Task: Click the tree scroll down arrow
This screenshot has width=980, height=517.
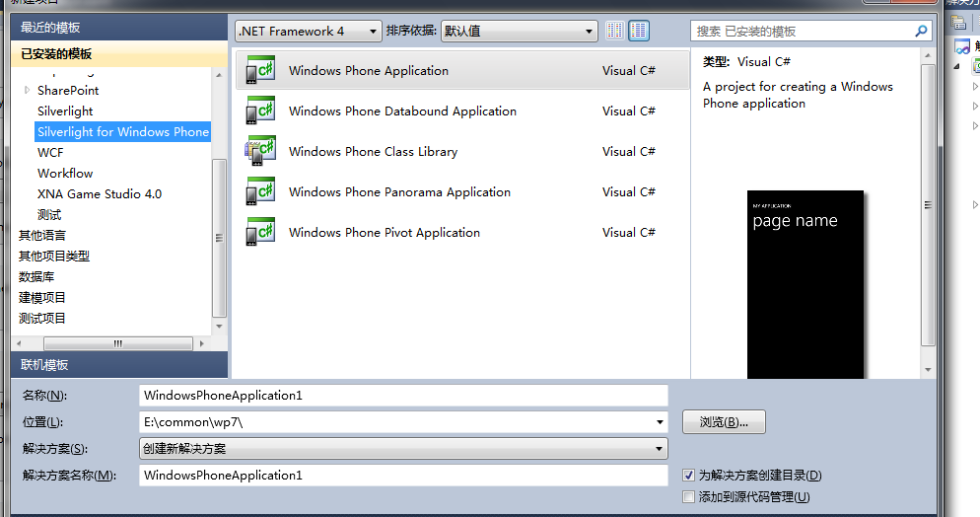Action: point(219,327)
